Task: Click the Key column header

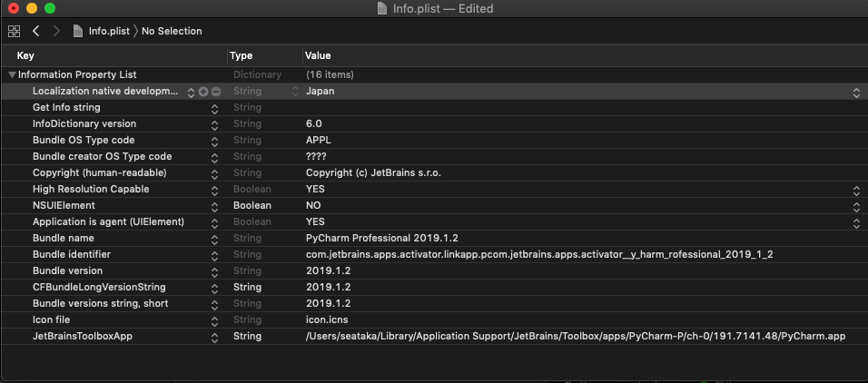Action: pyautogui.click(x=25, y=55)
